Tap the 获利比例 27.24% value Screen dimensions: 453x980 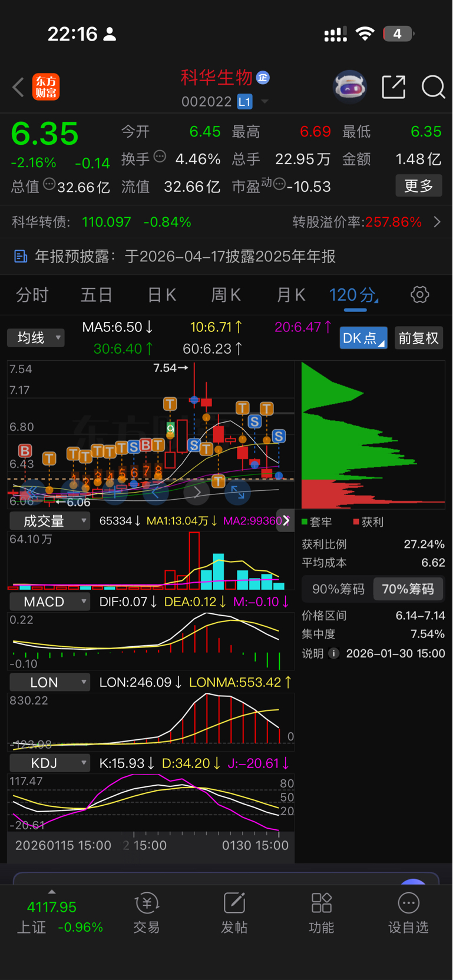[x=424, y=544]
